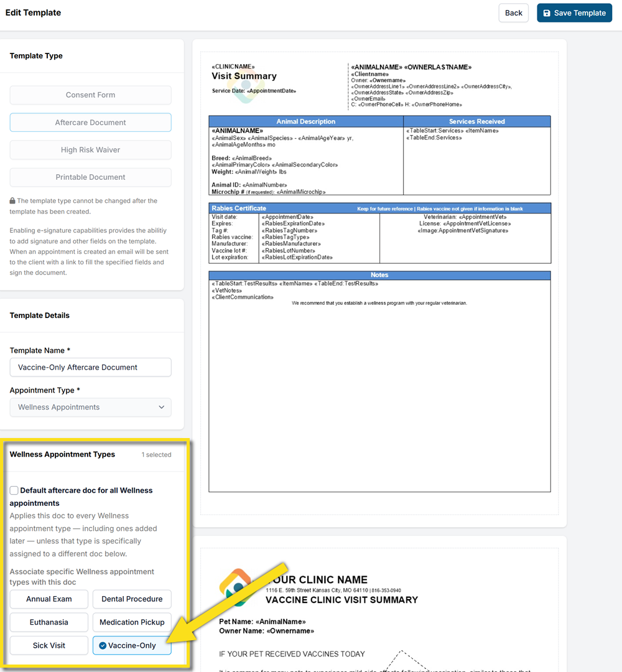Click the '1 selected' counter text
Screen dimensions: 622x672
pyautogui.click(x=156, y=455)
